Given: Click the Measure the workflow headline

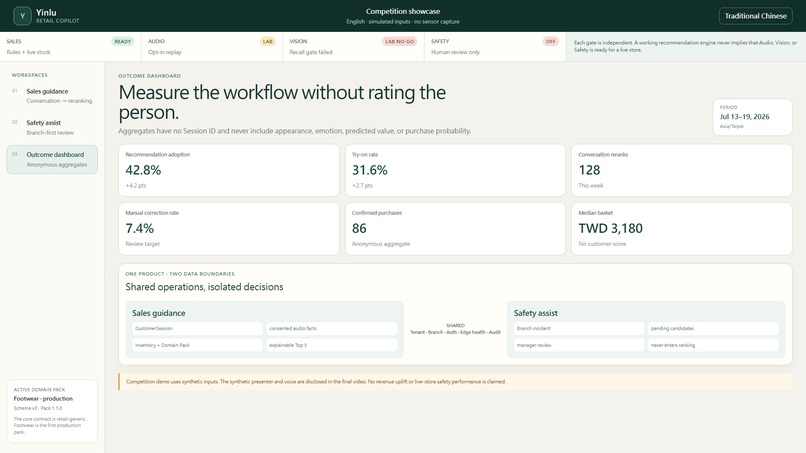Looking at the screenshot, I should 282,102.
